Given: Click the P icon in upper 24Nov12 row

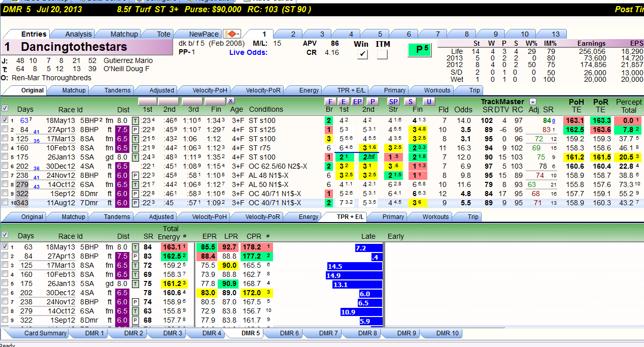Looking at the screenshot, I should [x=135, y=175].
